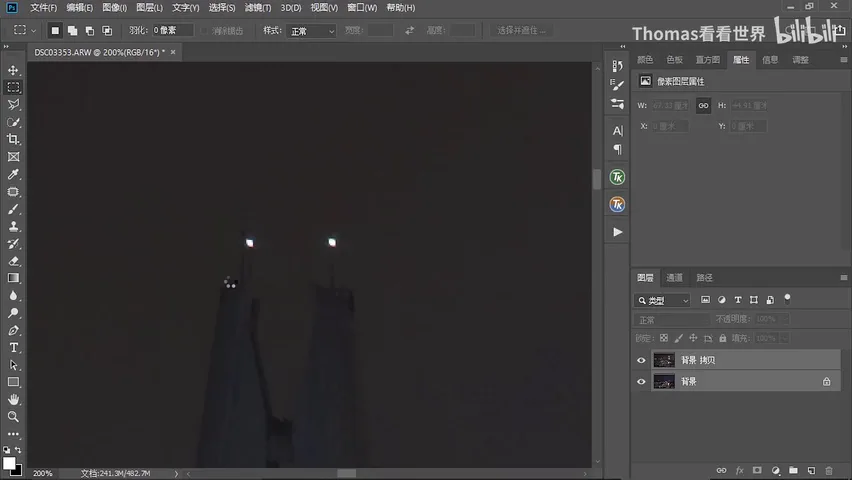Image resolution: width=852 pixels, height=480 pixels.
Task: Add layer mask button
Action: (x=757, y=470)
